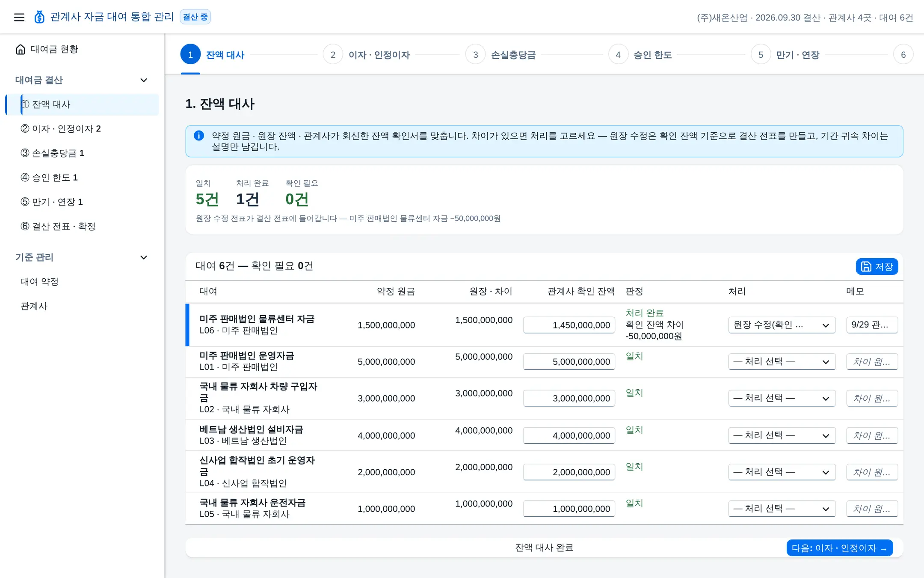Edit confirmed balance 5,000,000,000 field
The height and width of the screenshot is (578, 924).
pos(569,362)
